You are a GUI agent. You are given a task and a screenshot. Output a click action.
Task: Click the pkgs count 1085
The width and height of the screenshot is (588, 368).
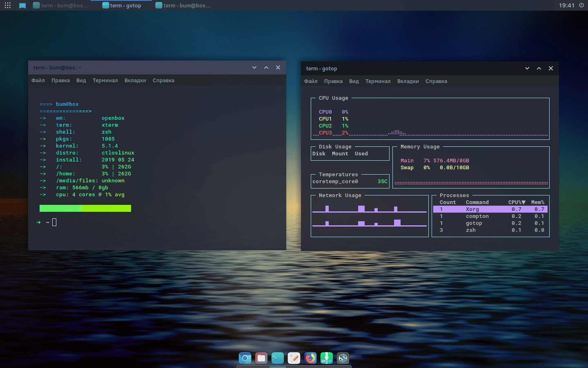point(108,139)
